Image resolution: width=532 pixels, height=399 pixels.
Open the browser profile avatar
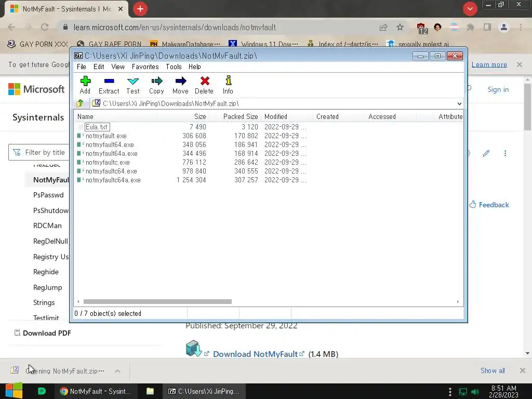point(504,27)
